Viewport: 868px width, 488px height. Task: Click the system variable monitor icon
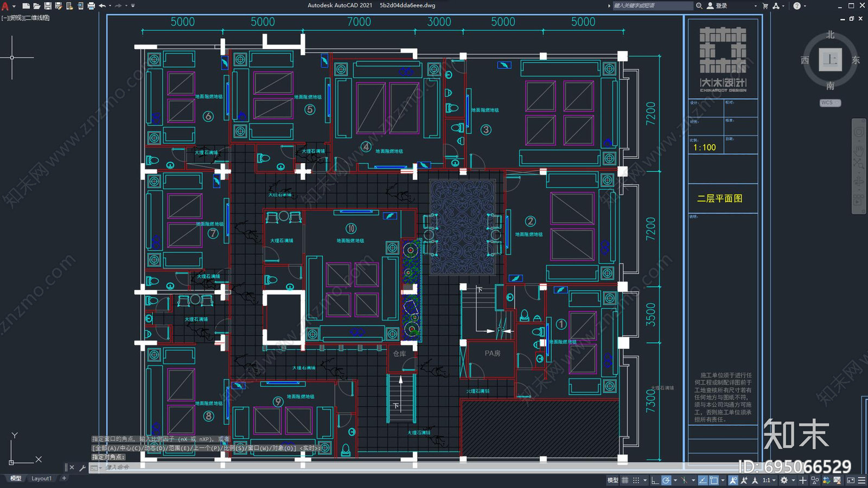click(826, 480)
